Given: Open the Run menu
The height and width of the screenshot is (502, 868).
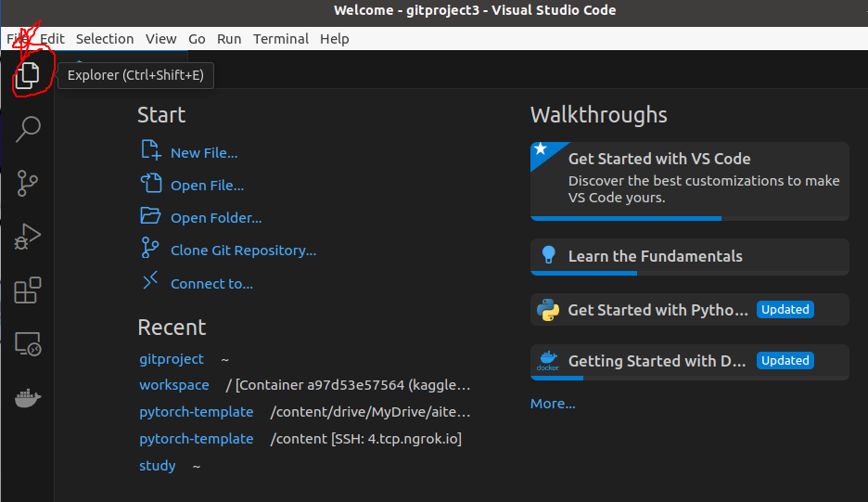Looking at the screenshot, I should pyautogui.click(x=229, y=39).
